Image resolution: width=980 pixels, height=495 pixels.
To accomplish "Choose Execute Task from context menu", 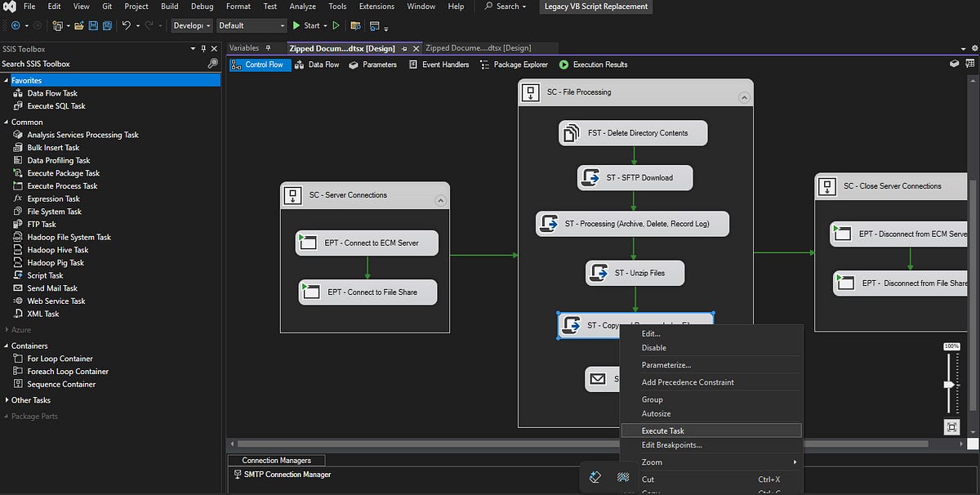I will [x=662, y=430].
